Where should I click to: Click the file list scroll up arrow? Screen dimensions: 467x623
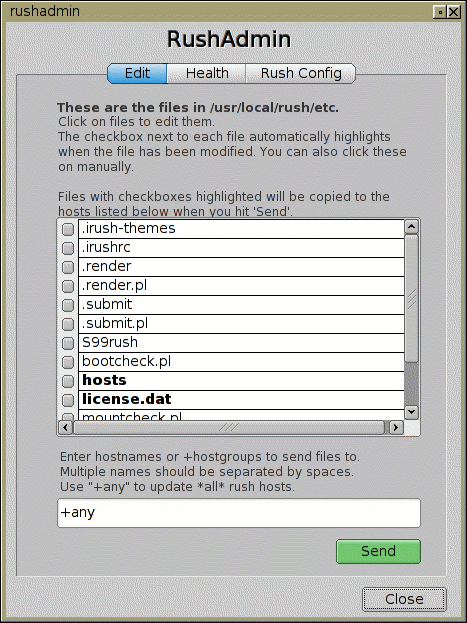click(x=411, y=227)
